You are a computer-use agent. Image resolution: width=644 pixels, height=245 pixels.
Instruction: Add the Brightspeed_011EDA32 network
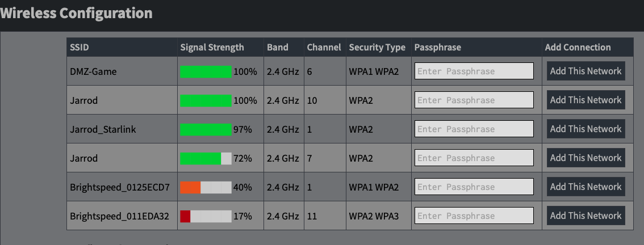(x=586, y=216)
